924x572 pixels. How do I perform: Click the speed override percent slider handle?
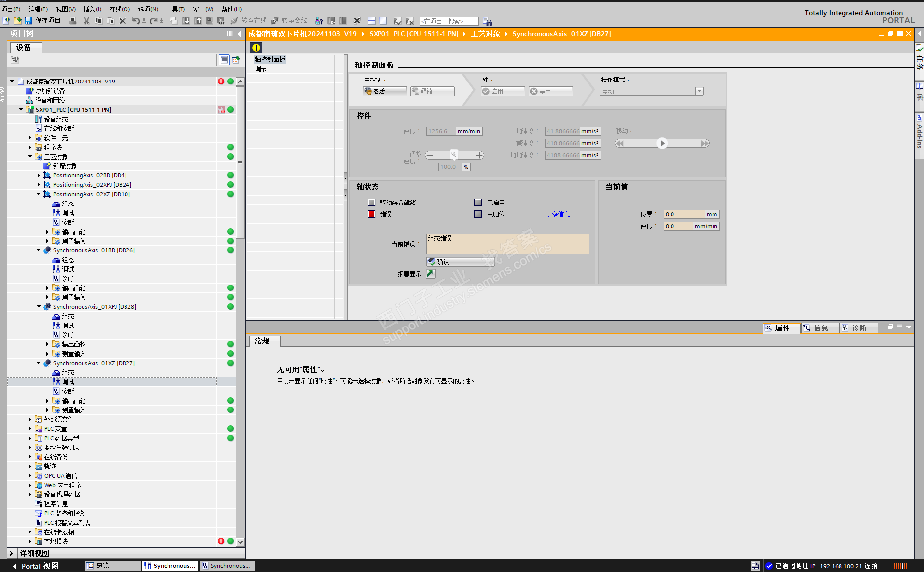tap(454, 155)
